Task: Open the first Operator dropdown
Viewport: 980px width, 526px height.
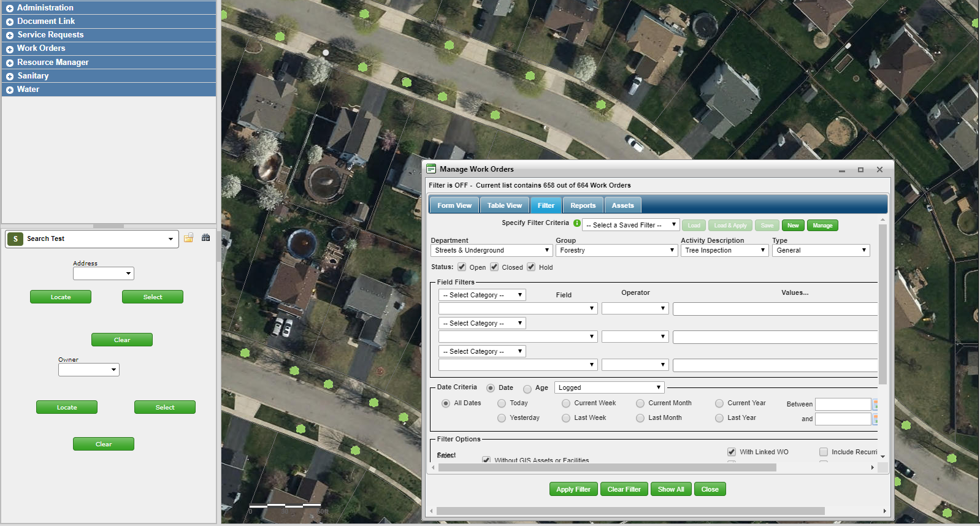Action: (635, 308)
